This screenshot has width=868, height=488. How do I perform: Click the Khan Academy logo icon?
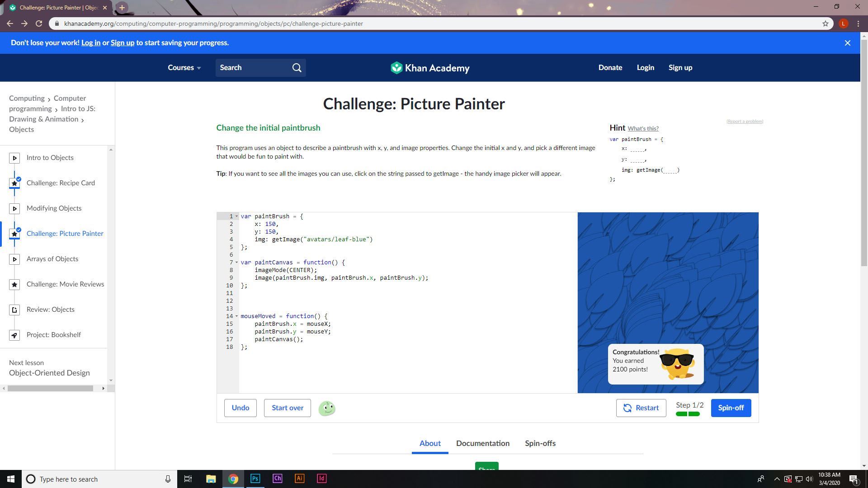pos(396,68)
